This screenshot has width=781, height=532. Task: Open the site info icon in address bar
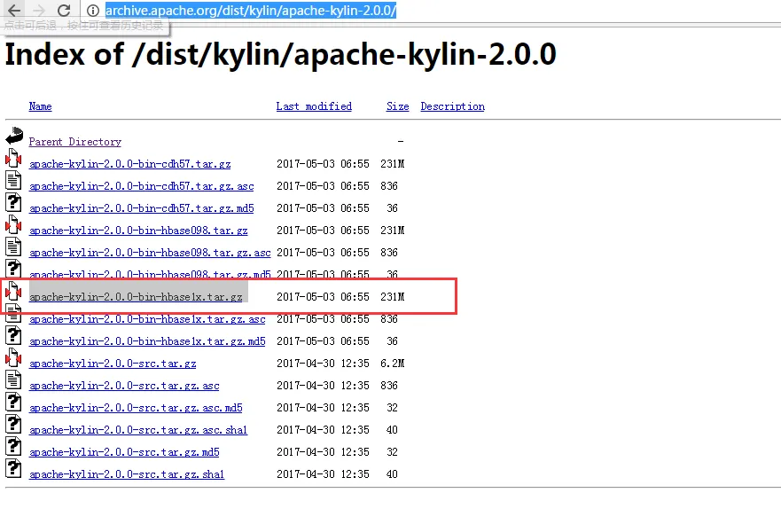pyautogui.click(x=93, y=11)
